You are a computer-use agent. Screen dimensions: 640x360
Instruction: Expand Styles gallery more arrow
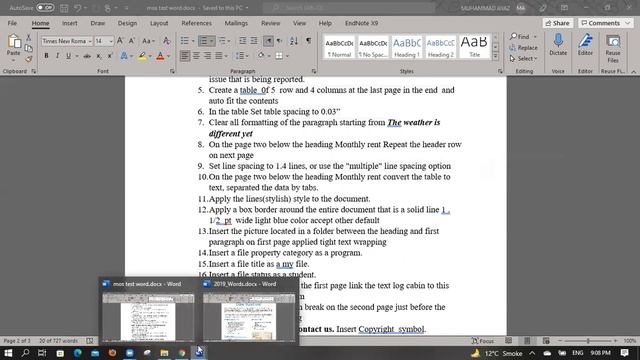click(x=496, y=57)
